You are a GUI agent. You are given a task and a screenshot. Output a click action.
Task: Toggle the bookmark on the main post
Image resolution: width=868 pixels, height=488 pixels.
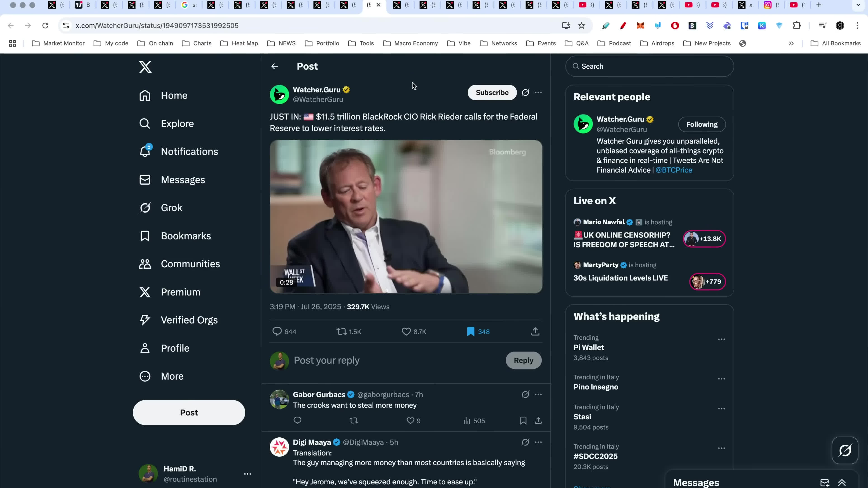click(470, 332)
